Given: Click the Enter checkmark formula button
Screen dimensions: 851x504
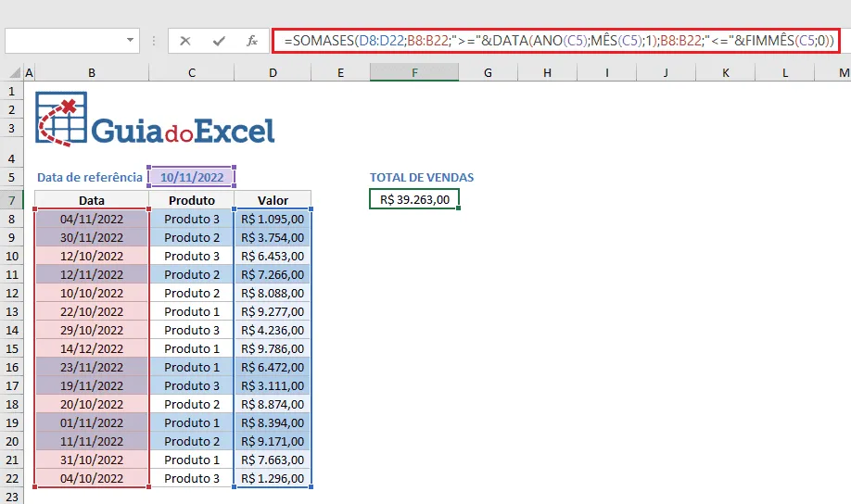Looking at the screenshot, I should (x=219, y=41).
